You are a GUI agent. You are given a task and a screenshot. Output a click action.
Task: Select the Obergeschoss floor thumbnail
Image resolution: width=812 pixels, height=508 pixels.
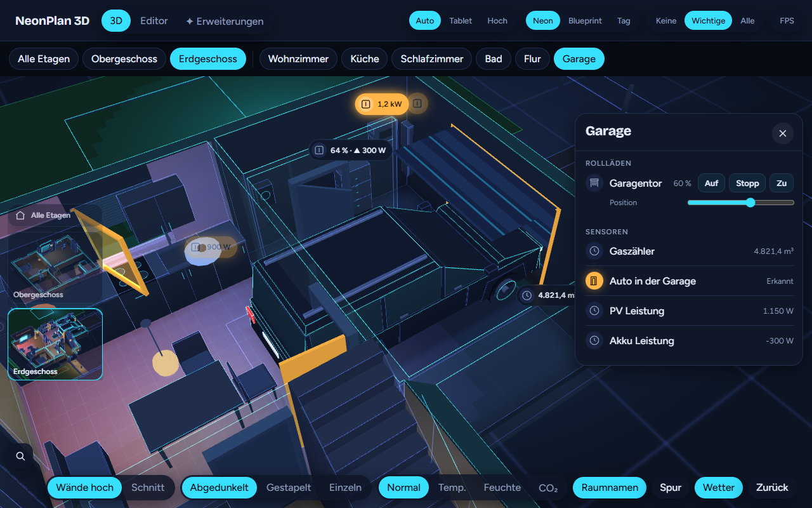[55, 267]
